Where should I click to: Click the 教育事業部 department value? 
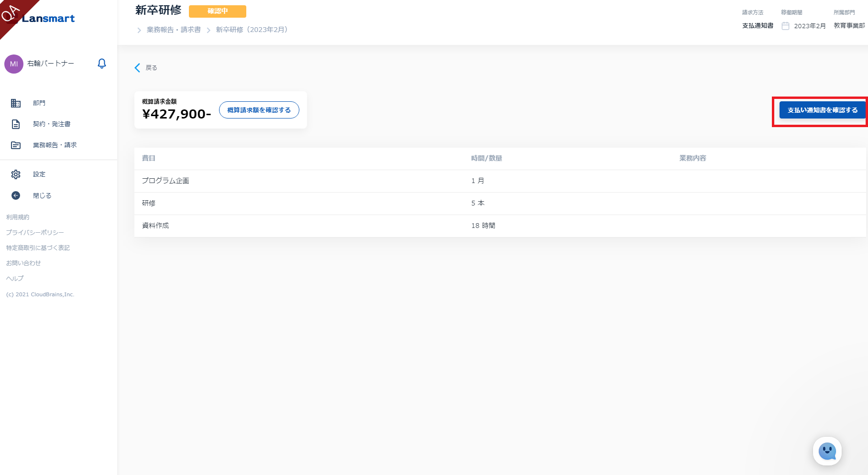849,26
